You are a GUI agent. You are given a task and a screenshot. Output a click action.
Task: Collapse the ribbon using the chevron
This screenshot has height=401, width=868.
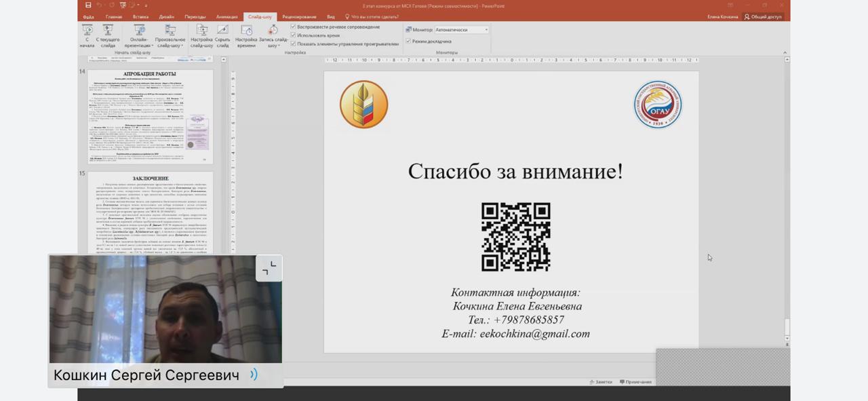(x=785, y=52)
